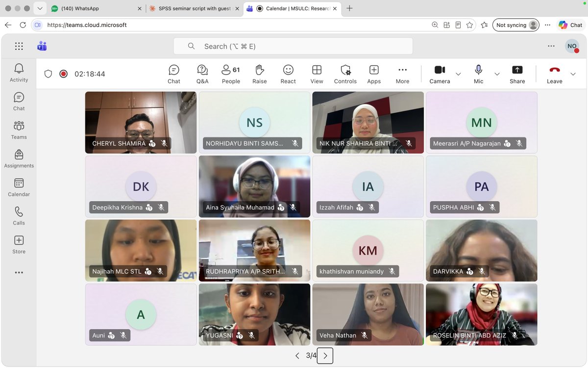Open a new browser tab
The height and width of the screenshot is (368, 588).
pos(349,9)
